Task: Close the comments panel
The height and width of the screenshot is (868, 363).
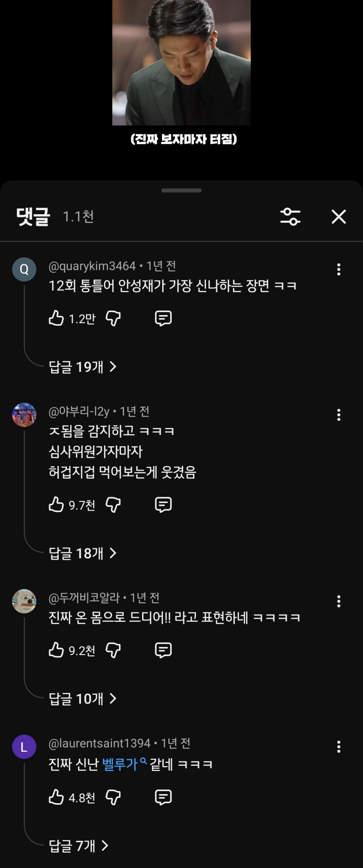Action: pos(339,217)
